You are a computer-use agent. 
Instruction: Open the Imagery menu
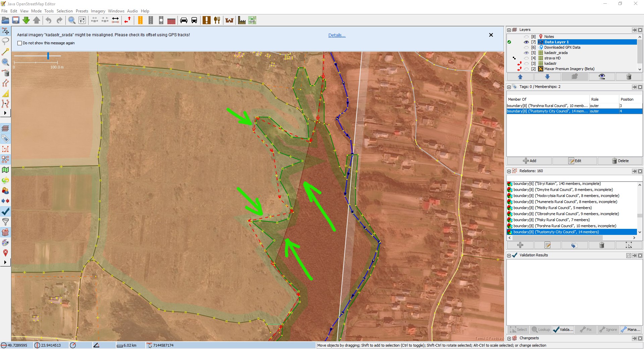[x=98, y=11]
